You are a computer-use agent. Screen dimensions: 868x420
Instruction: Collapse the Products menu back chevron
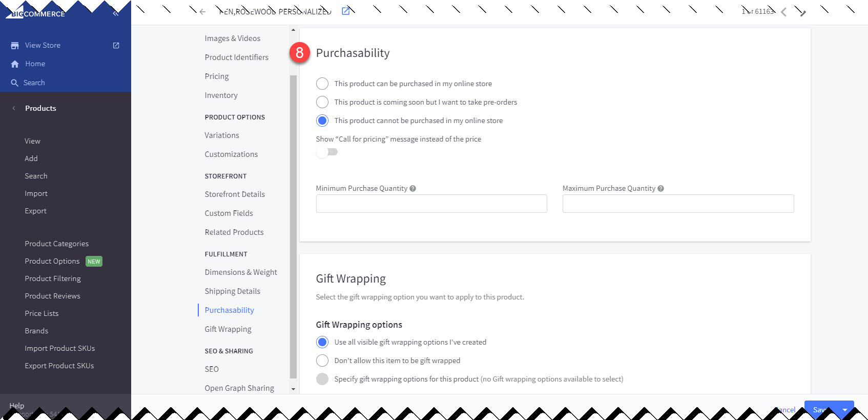[14, 108]
